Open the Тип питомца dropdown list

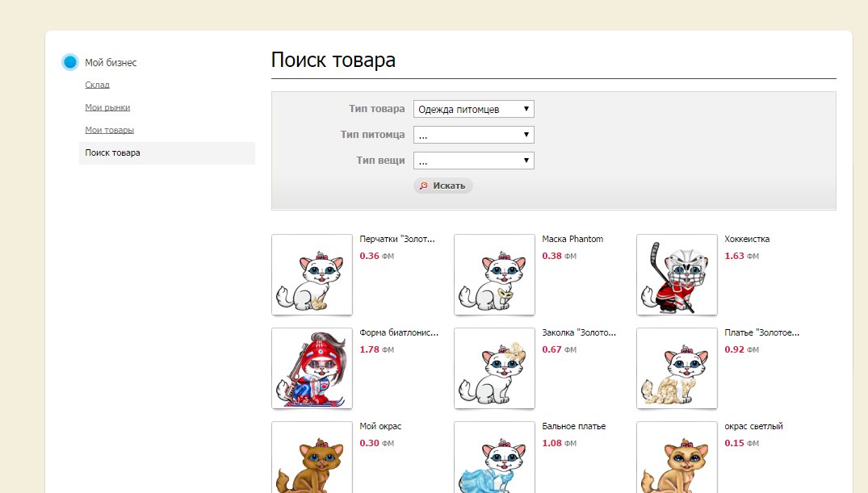[x=473, y=135]
